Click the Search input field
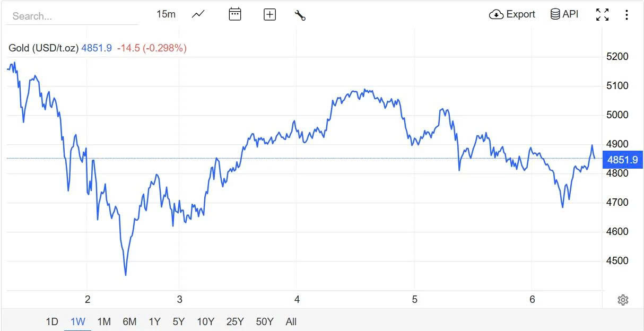Image resolution: width=644 pixels, height=331 pixels. pyautogui.click(x=72, y=16)
